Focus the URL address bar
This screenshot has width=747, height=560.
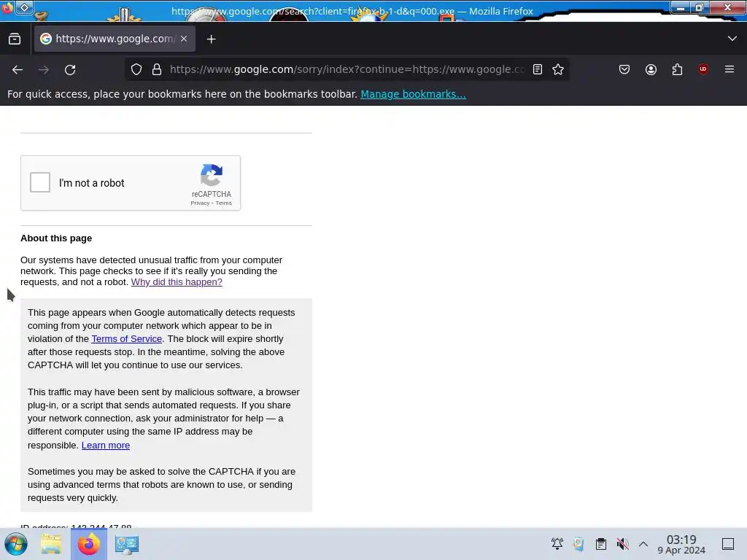point(348,69)
